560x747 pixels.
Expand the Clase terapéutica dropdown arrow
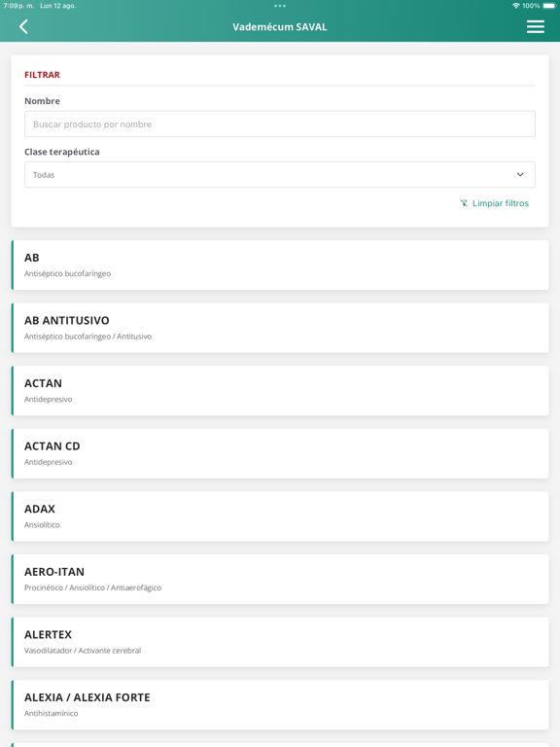(x=520, y=175)
